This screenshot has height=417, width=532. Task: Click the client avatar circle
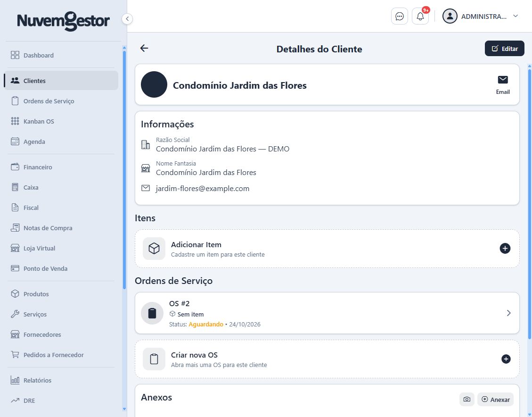[x=154, y=84]
